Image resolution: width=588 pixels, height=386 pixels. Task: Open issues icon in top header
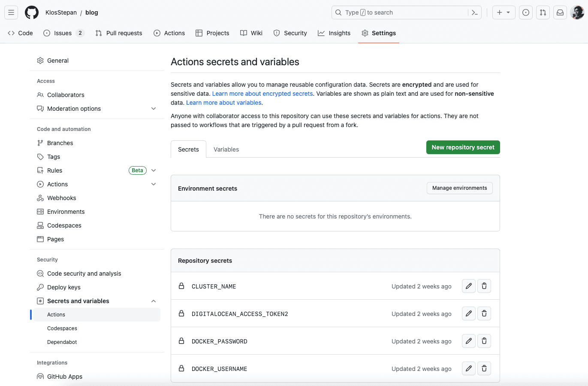pyautogui.click(x=526, y=12)
